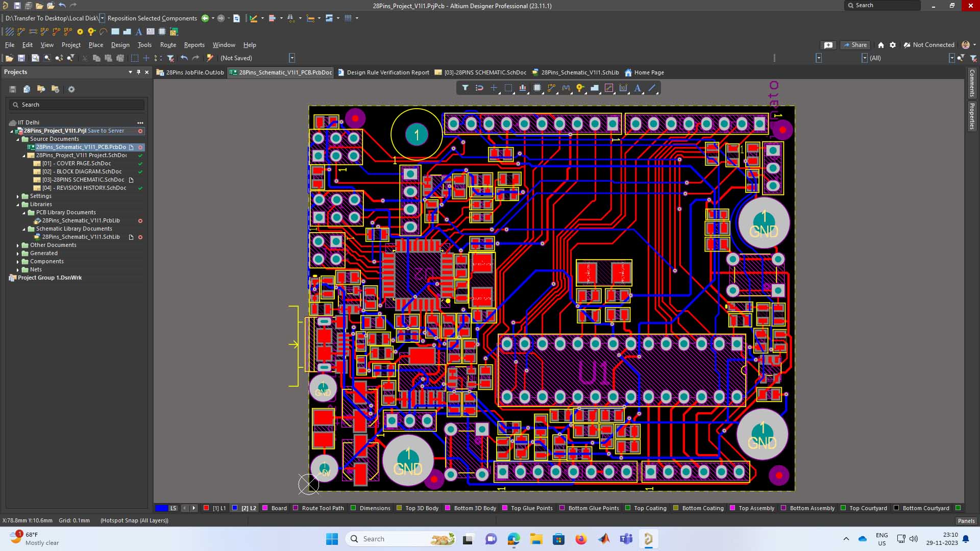Expand the Settings folder in the Projects tree
The height and width of the screenshot is (551, 980).
[18, 196]
